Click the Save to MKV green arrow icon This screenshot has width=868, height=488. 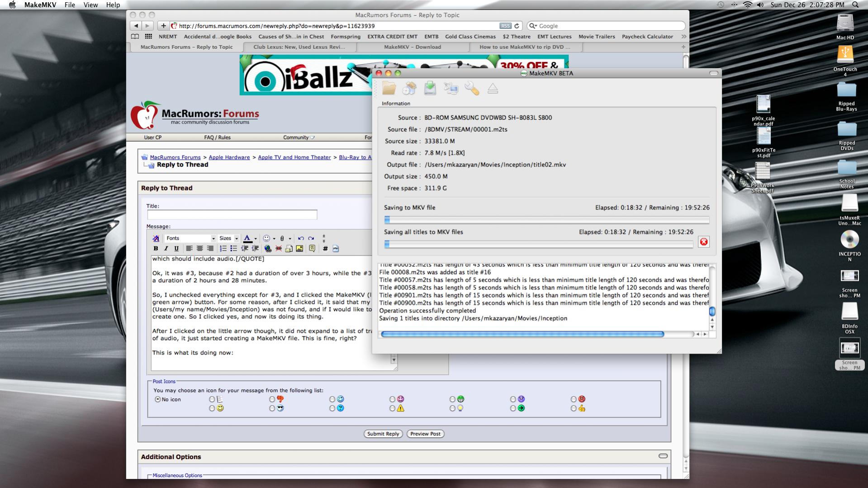click(x=430, y=88)
